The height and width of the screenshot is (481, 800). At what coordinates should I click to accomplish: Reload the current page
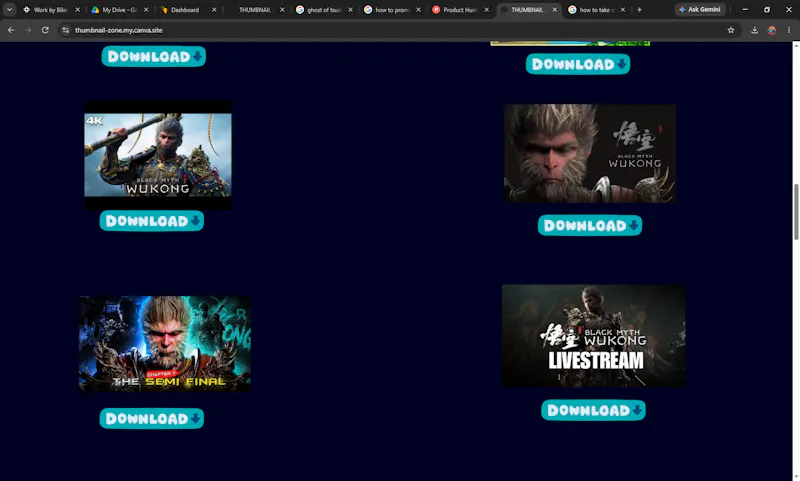(x=45, y=30)
